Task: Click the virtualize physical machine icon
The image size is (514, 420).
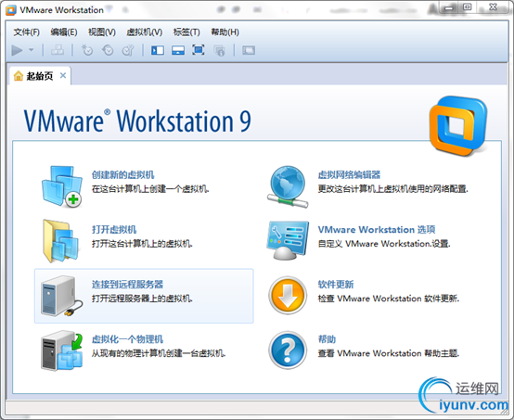Action: (x=61, y=350)
